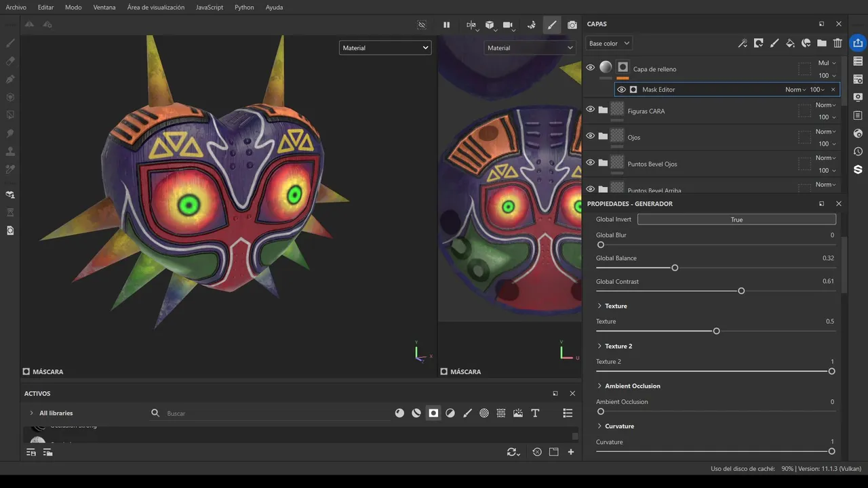Change Mask Editor Norm blend mode
Screen dimensions: 868x488
(795, 89)
